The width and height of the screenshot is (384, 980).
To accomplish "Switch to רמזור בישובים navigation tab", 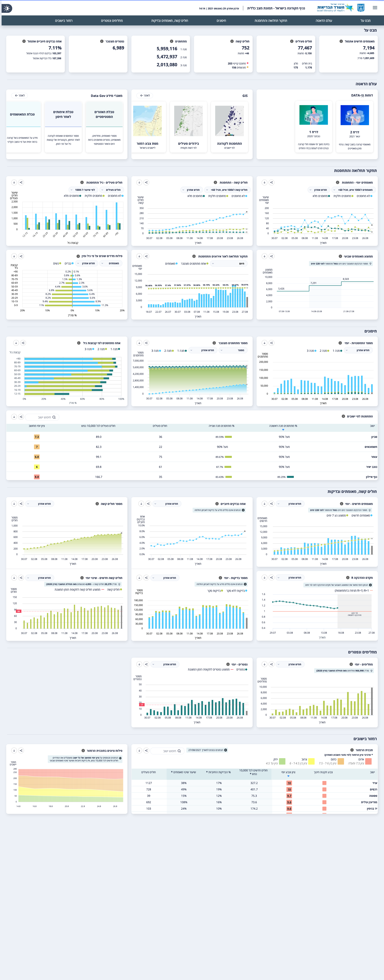I will click(64, 21).
